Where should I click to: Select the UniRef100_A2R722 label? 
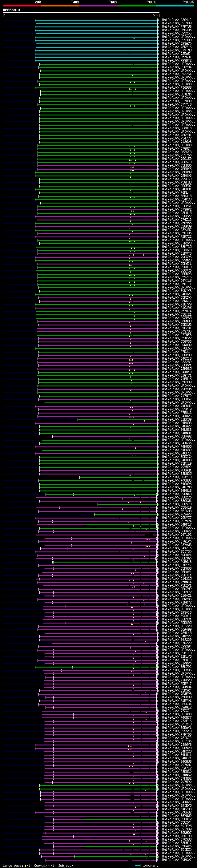[x=177, y=236]
